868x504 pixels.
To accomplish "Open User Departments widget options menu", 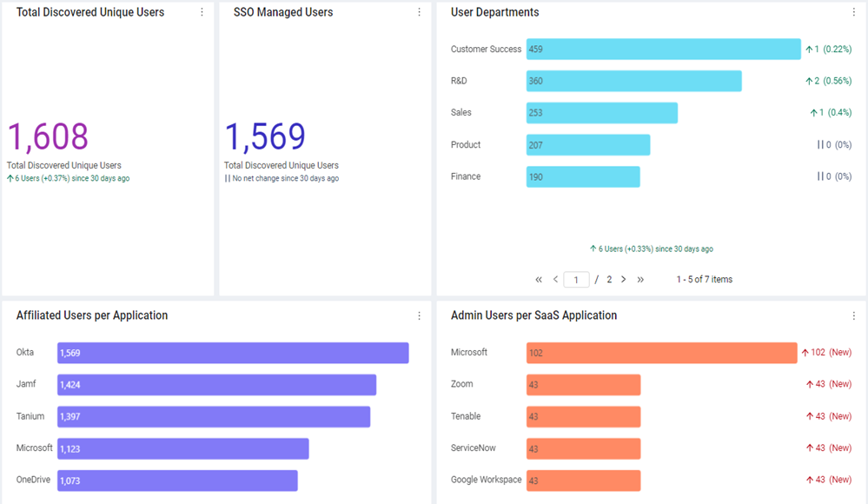I will 853,12.
